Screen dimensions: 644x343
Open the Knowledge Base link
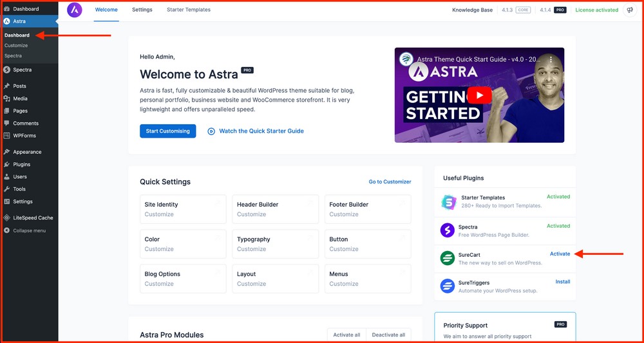pos(472,10)
